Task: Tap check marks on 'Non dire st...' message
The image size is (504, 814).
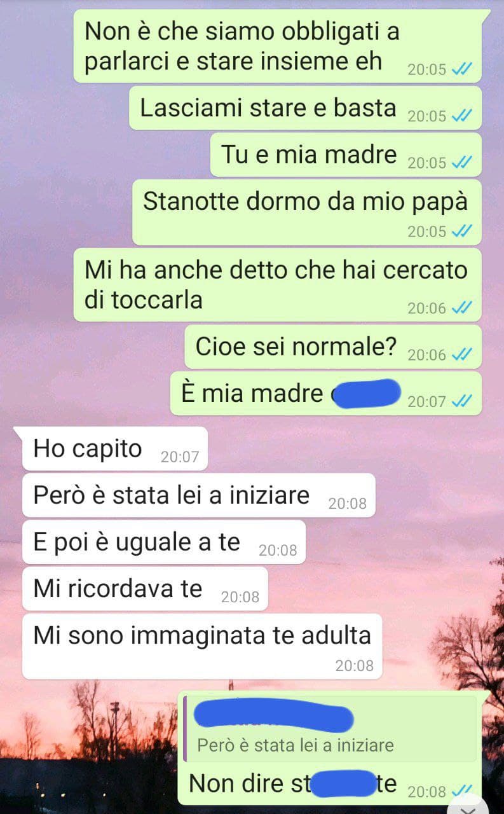Action: (461, 792)
